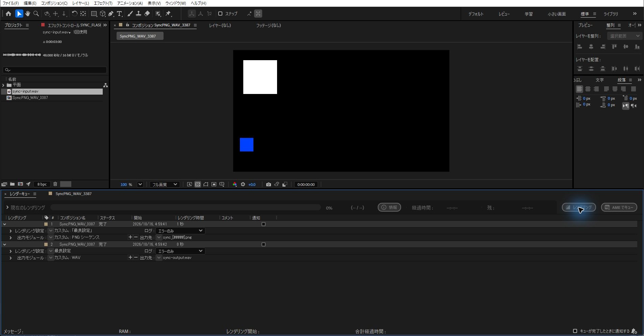Open log dropdown for render item 1
The height and width of the screenshot is (336, 644).
180,231
